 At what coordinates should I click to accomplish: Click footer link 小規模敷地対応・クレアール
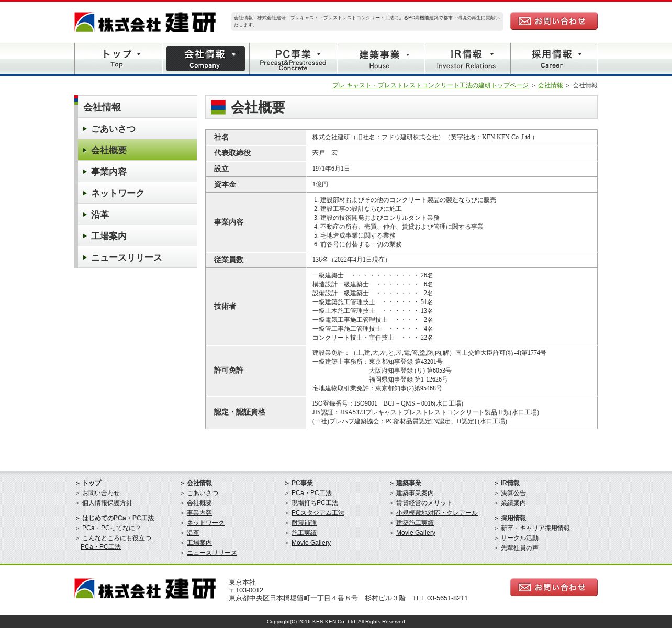tap(437, 513)
